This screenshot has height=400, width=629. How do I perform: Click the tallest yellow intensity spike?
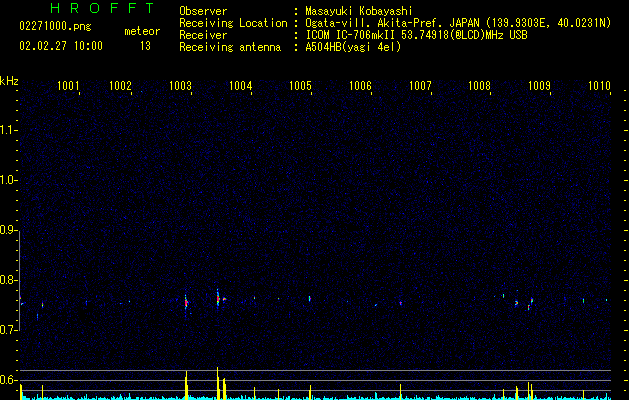click(x=217, y=383)
